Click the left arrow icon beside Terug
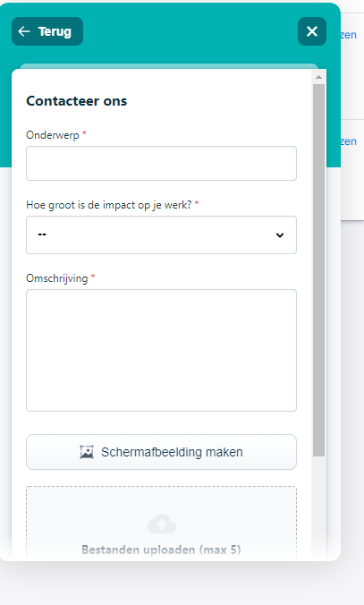 (24, 31)
